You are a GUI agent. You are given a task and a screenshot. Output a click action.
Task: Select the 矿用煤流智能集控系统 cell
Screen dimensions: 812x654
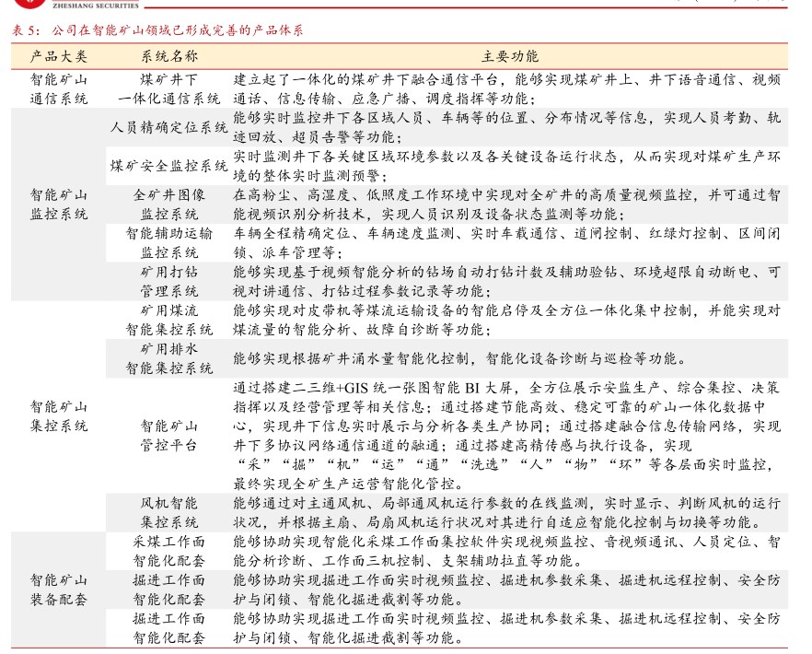[168, 320]
